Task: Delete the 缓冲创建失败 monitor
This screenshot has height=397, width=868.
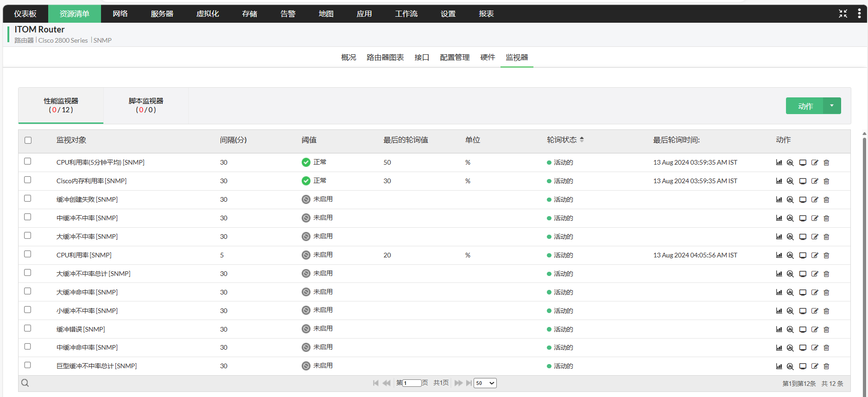Action: point(826,199)
